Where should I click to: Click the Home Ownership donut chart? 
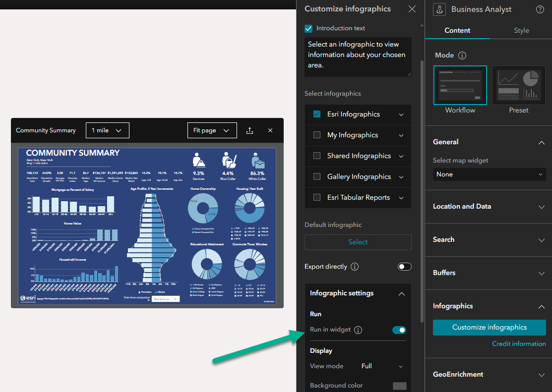click(203, 208)
